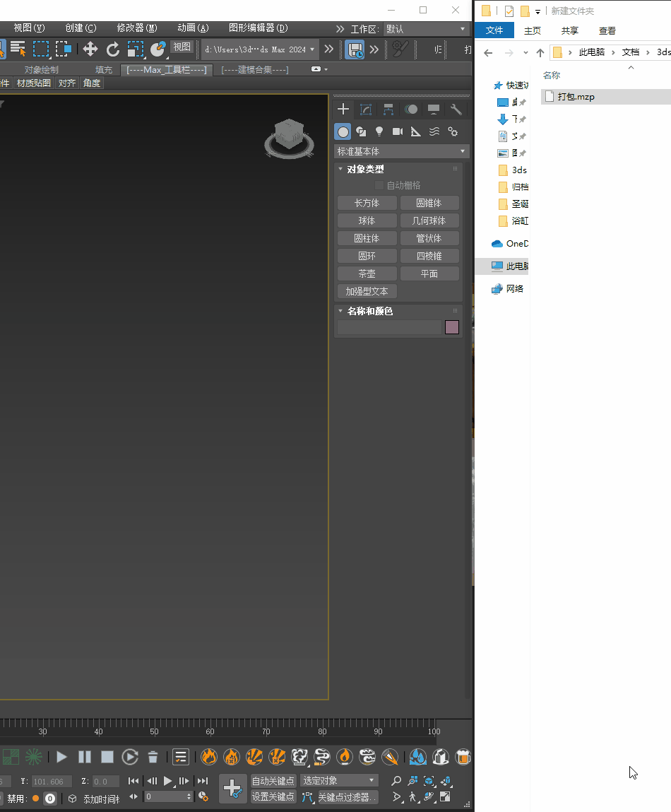
Task: Toggle the 自动栅格 checkbox
Action: [379, 185]
